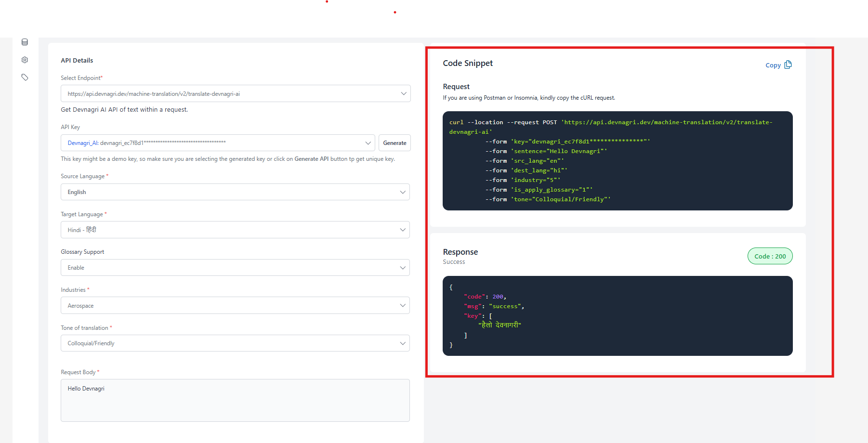Screen dimensions: 868x443
Task: Open the Target Language dropdown
Action: 235,230
